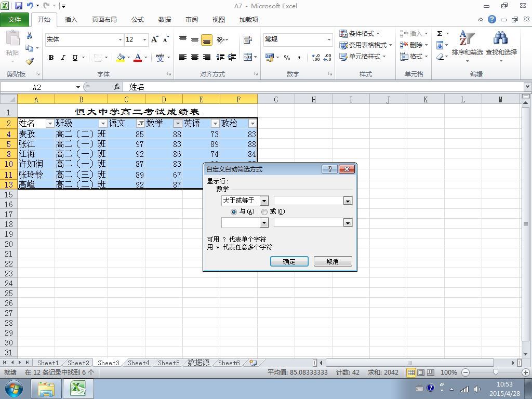Open the 大于或等于 condition dropdown
Image resolution: width=532 pixels, height=399 pixels.
coord(264,201)
